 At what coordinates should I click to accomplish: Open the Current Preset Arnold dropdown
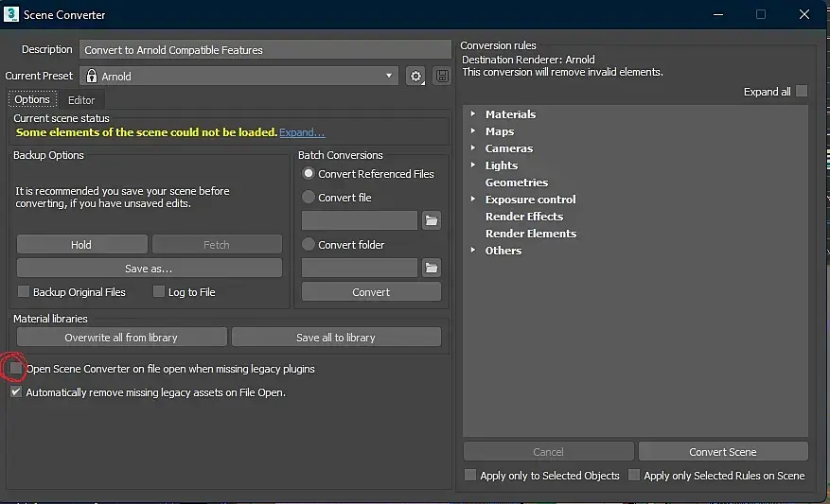coord(239,77)
